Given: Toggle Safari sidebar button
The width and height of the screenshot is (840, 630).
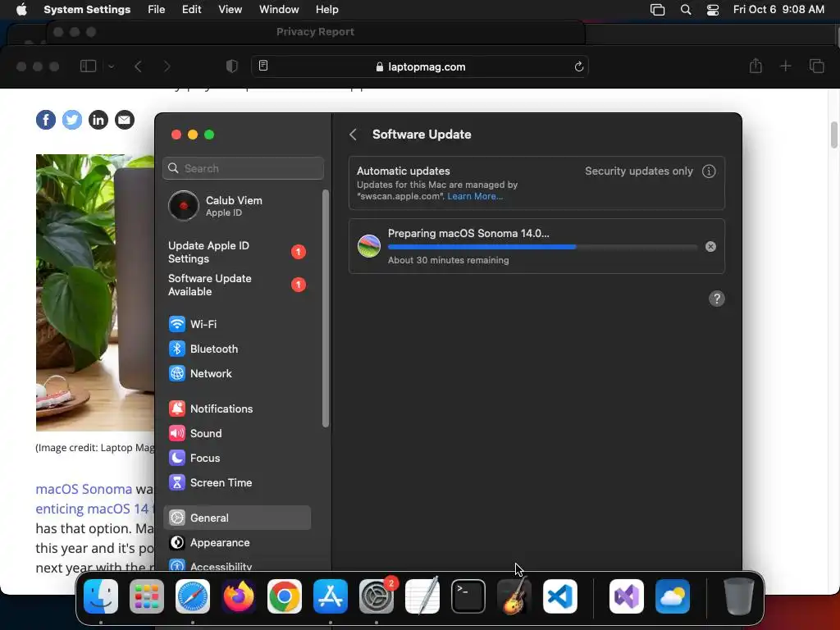Looking at the screenshot, I should (88, 66).
